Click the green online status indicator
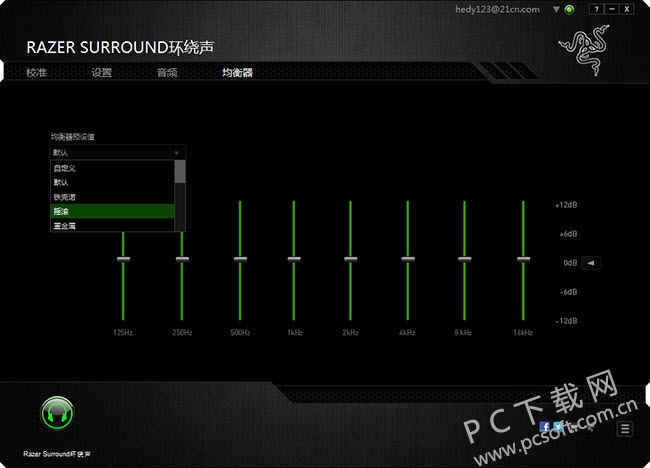 tap(570, 10)
